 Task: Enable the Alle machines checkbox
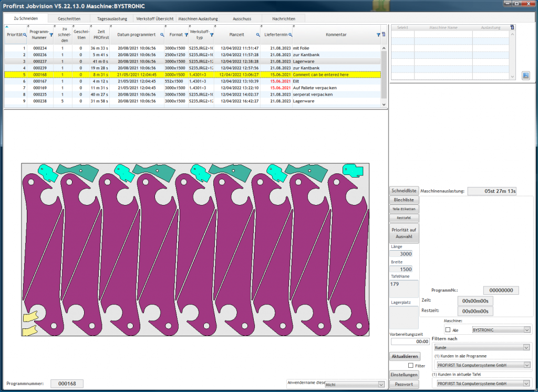[x=448, y=330]
